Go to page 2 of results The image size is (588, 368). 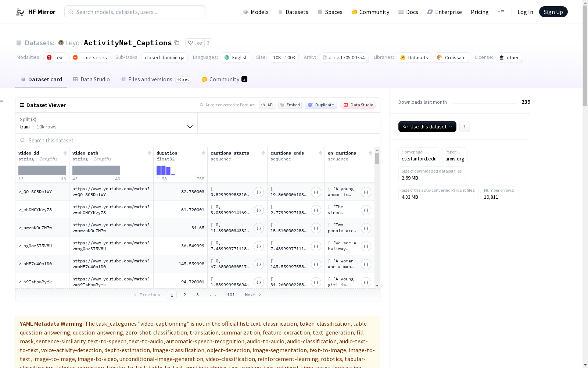(184, 295)
